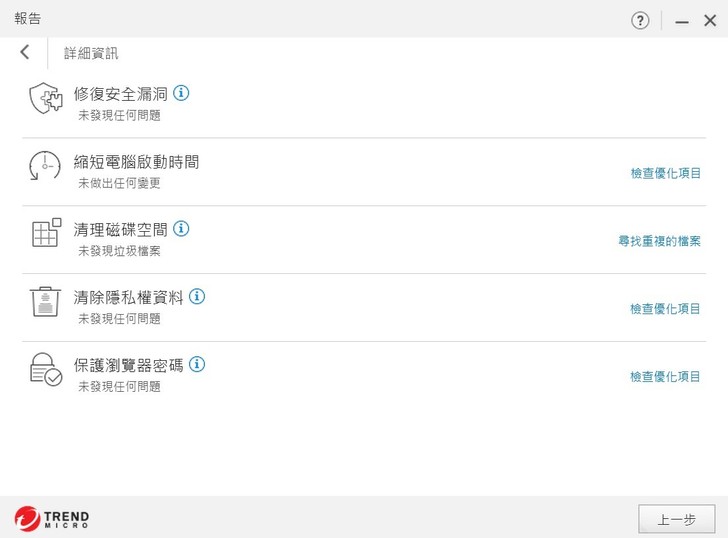Click the security vulnerability shield icon

point(45,98)
